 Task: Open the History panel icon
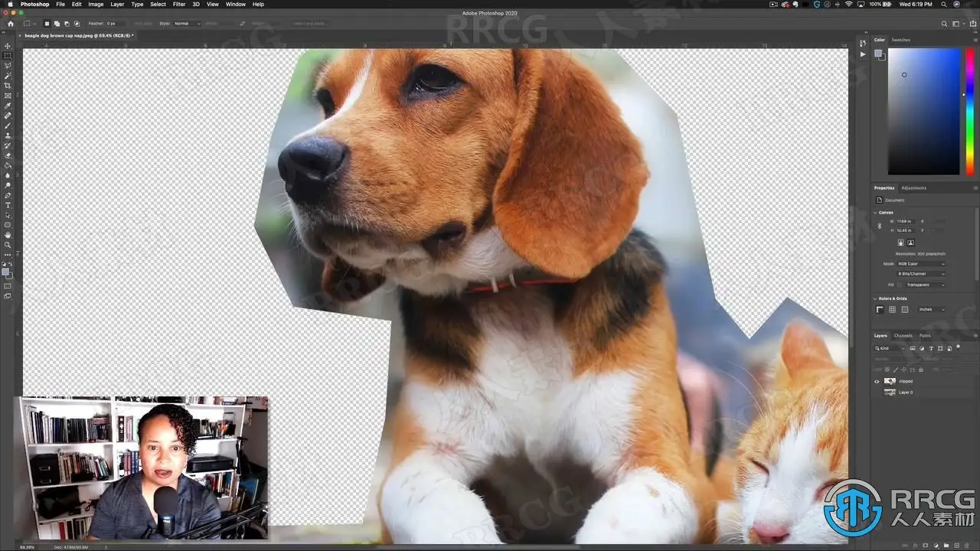(864, 42)
